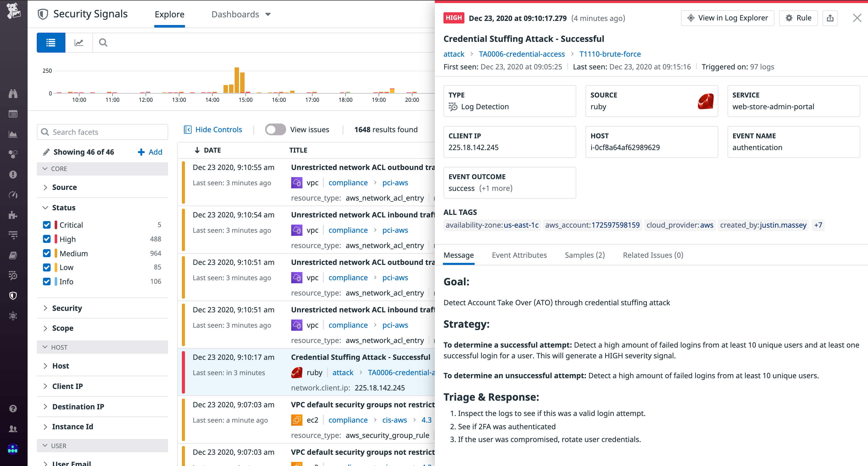Open the T1110-brute-force link

(x=610, y=54)
